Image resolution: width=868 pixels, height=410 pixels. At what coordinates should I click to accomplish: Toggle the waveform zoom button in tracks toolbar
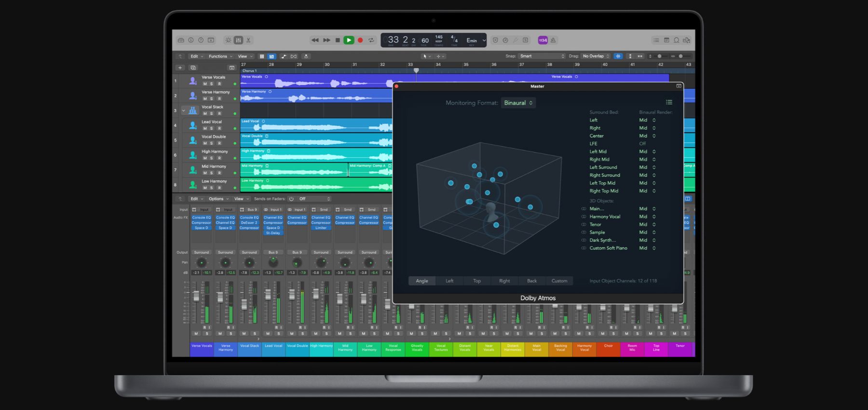point(618,56)
